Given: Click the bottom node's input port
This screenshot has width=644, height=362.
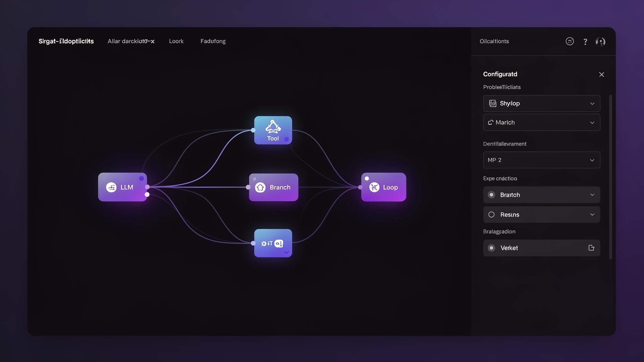Looking at the screenshot, I should click(x=253, y=243).
